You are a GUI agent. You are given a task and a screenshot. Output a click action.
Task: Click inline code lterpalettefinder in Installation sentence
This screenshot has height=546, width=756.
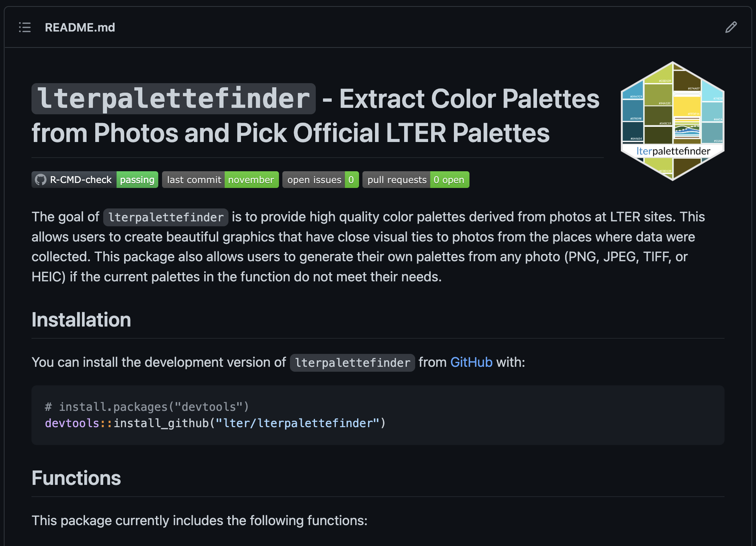[x=353, y=363]
